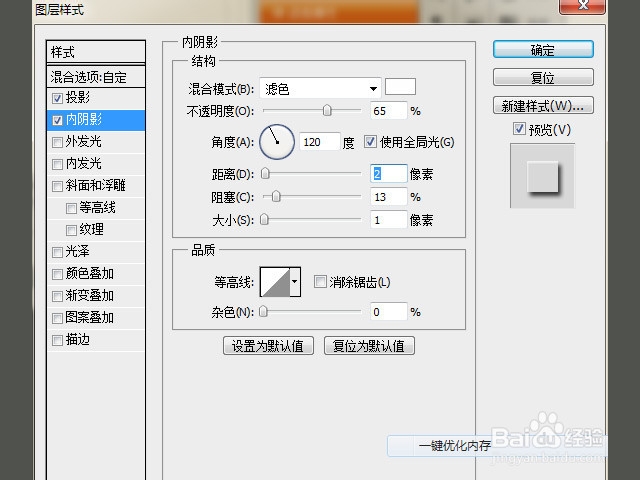Toggle the 预览 preview checkbox
This screenshot has height=480, width=640.
point(519,129)
